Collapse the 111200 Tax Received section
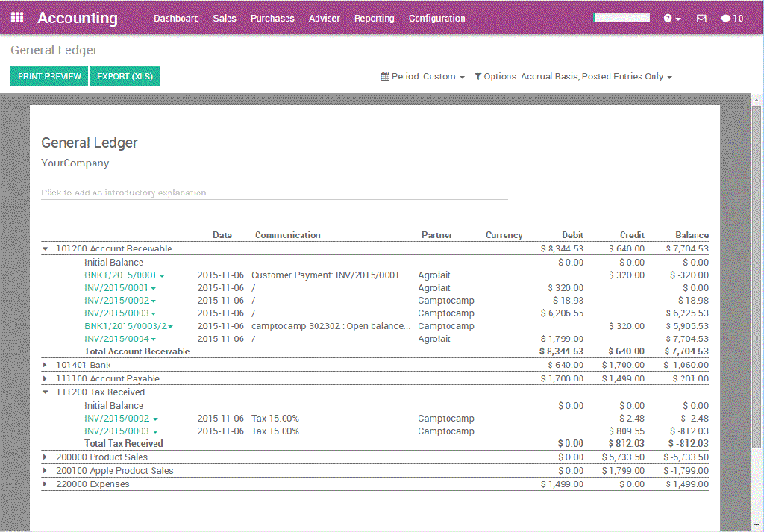The height and width of the screenshot is (532, 764). [x=46, y=392]
